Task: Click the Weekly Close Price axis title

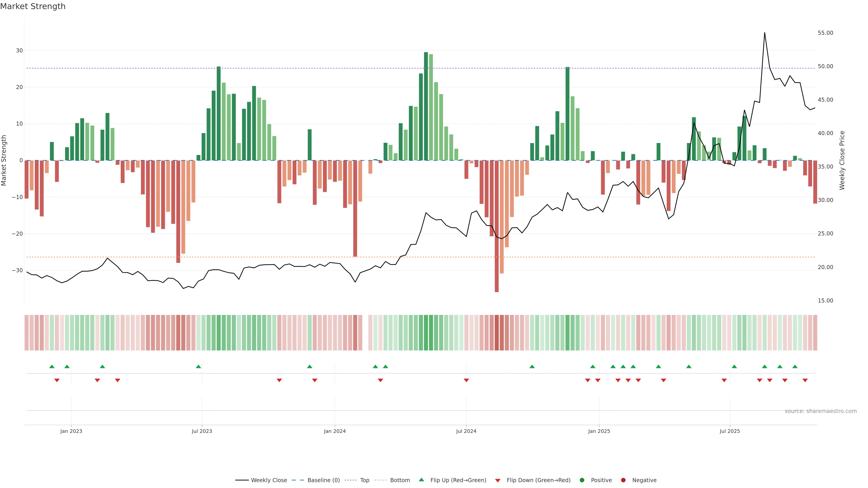Action: coord(842,160)
